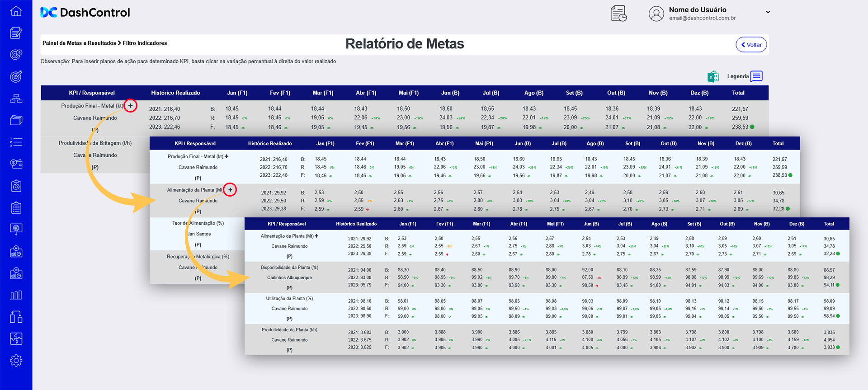Open the settings gear in the sidebar

coord(16,361)
